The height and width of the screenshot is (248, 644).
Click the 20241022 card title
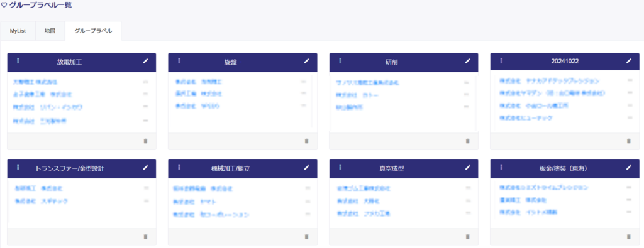tap(565, 61)
